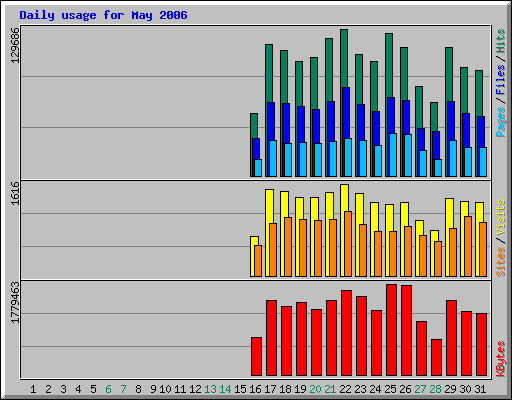Click the 'Visits' legend label
The height and width of the screenshot is (400, 512).
point(500,218)
